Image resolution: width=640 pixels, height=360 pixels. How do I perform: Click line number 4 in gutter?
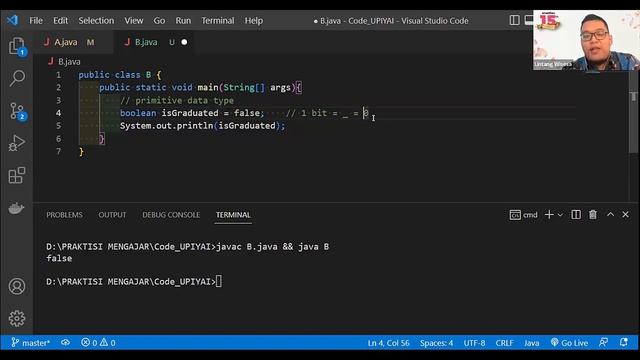tap(58, 113)
